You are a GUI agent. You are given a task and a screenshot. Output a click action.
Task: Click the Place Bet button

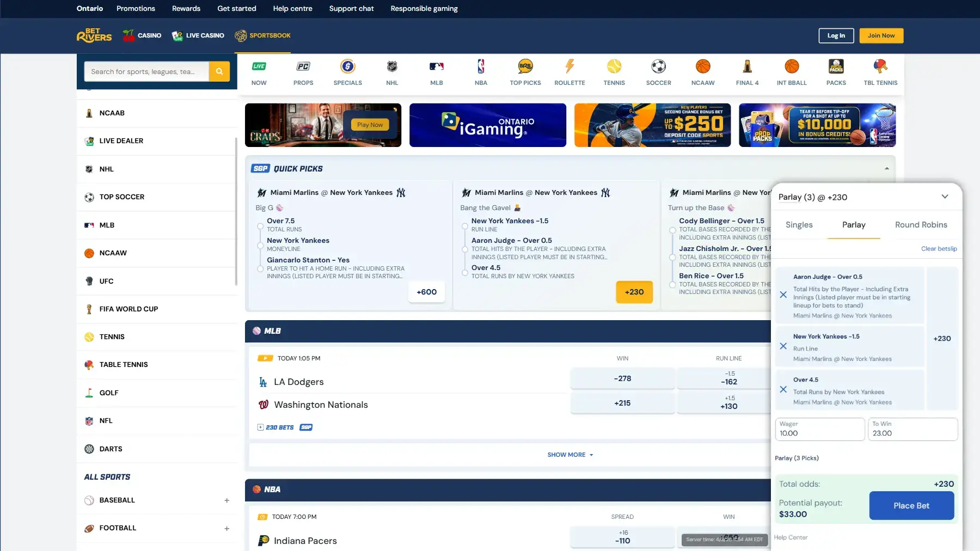click(911, 505)
